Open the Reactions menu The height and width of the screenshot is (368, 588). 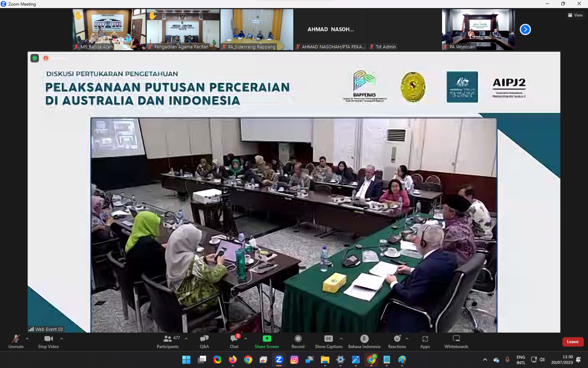(397, 341)
